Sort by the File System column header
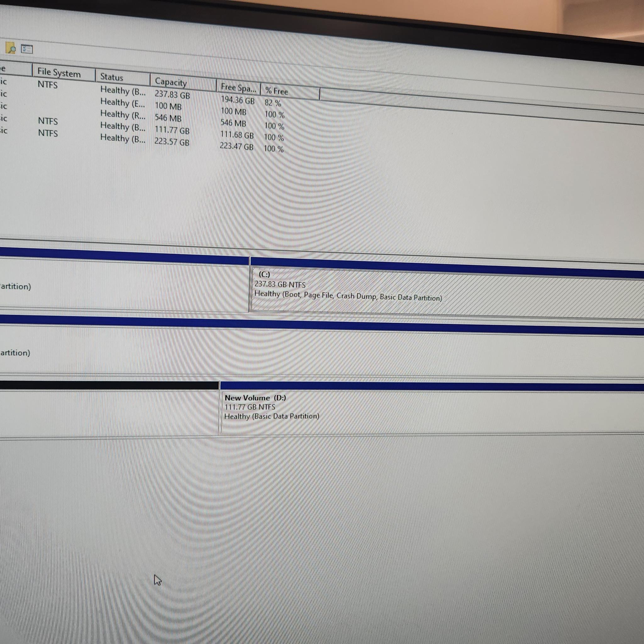Image resolution: width=644 pixels, height=644 pixels. (64, 73)
